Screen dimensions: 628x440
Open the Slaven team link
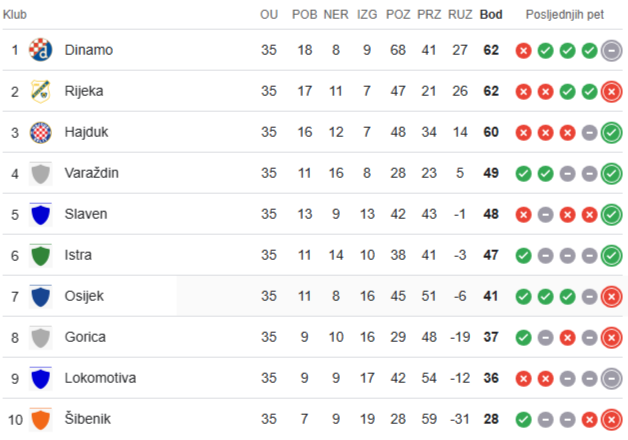tap(86, 214)
